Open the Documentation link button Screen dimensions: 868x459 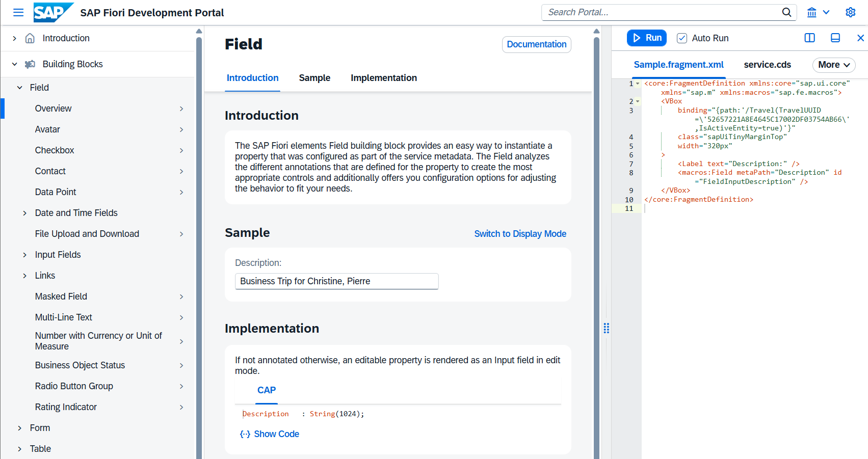[x=536, y=44]
